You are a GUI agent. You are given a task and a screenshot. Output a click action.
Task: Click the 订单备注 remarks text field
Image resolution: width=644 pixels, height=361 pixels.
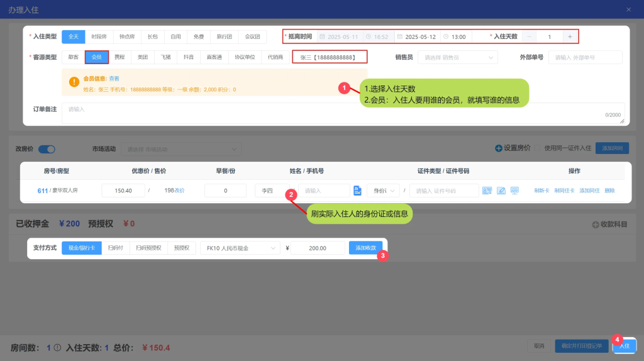pos(340,113)
